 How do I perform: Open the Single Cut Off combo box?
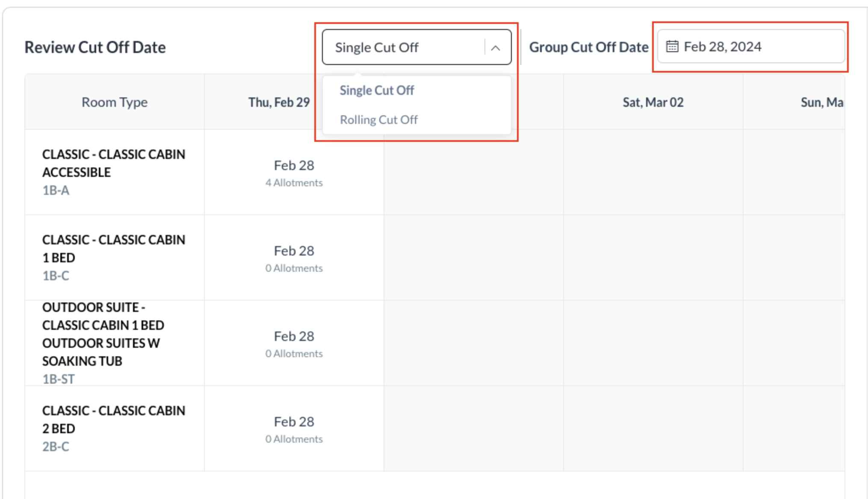tap(404, 47)
